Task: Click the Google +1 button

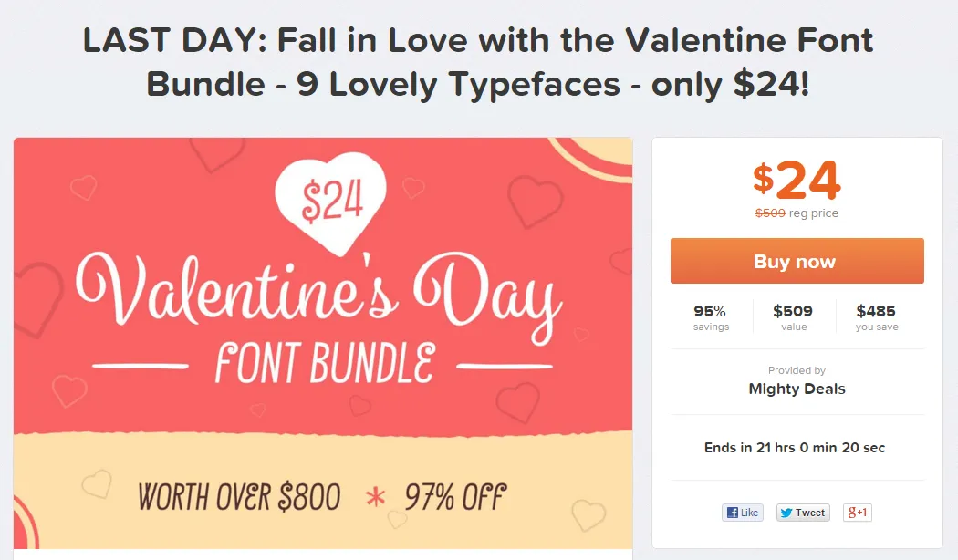Action: [x=858, y=513]
